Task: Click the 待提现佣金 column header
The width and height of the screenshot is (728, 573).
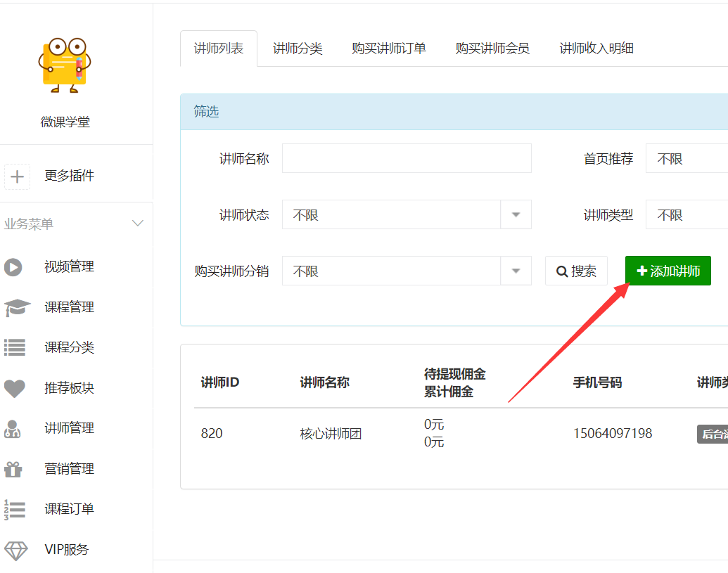Action: 454,374
